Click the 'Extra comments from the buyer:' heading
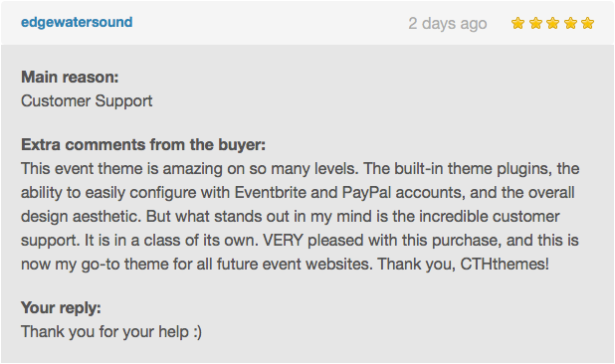 pos(143,144)
